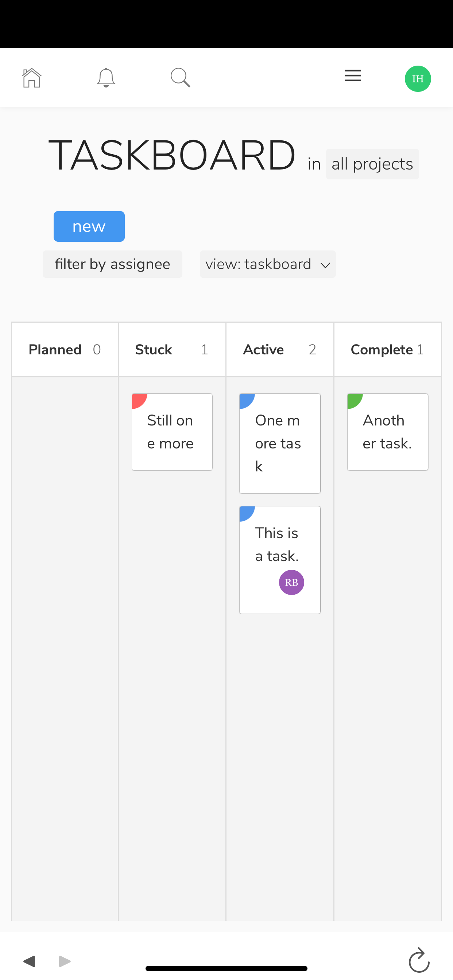
Task: Open filter by assignee
Action: (112, 264)
